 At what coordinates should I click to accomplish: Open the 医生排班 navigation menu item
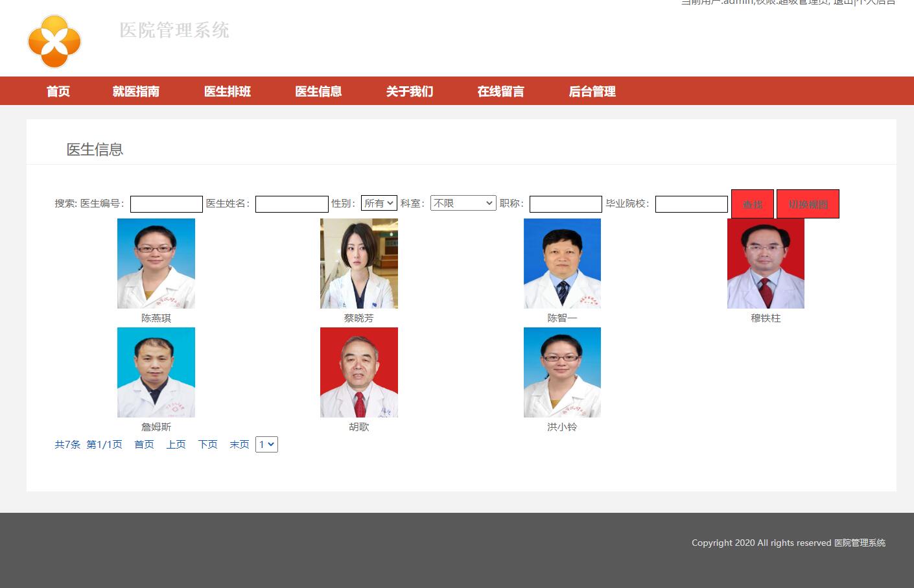pos(227,91)
